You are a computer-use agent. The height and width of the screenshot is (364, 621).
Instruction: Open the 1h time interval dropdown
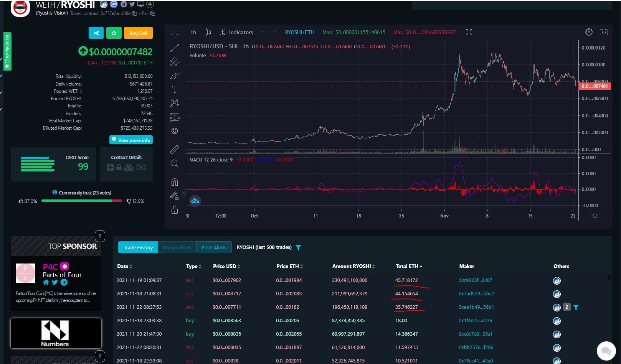193,32
